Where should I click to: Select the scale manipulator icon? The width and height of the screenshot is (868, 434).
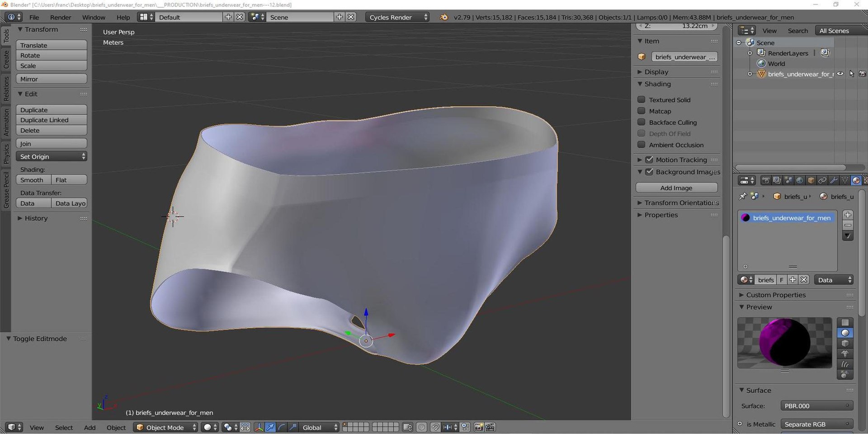coord(293,427)
